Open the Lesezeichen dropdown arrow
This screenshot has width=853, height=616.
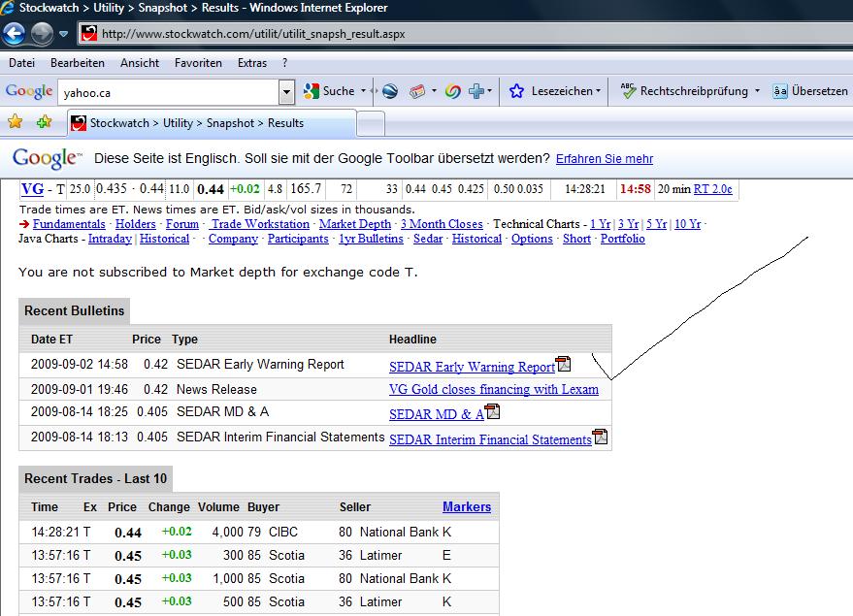click(x=599, y=91)
